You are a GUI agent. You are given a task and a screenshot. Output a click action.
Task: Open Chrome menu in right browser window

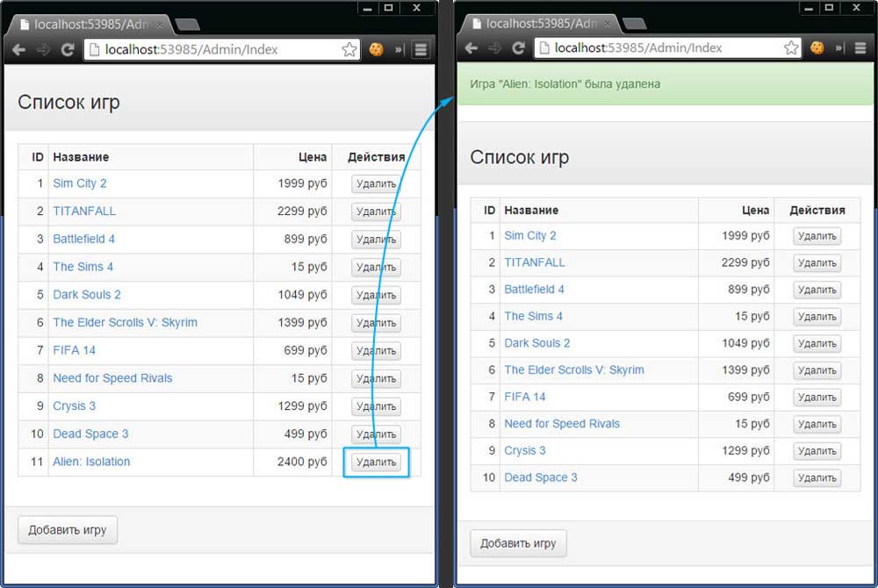860,47
